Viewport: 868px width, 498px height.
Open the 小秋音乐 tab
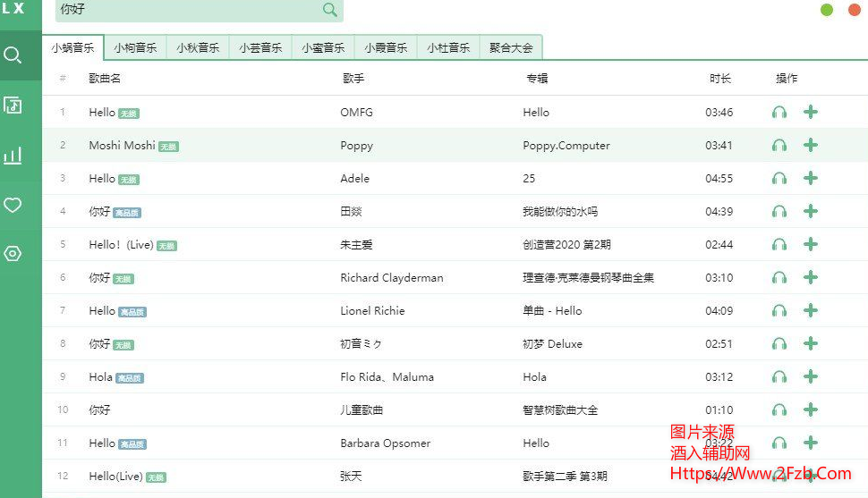(x=198, y=48)
